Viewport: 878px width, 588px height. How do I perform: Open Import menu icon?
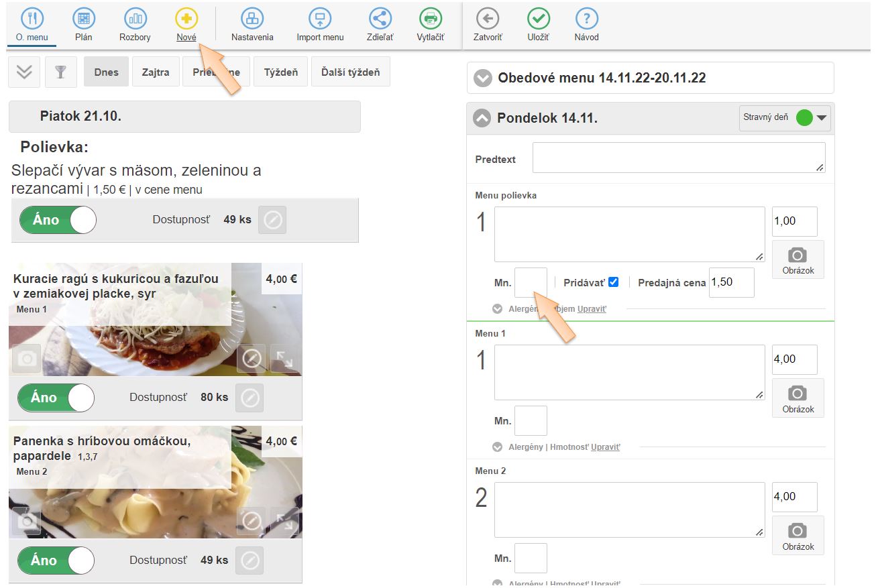click(320, 19)
